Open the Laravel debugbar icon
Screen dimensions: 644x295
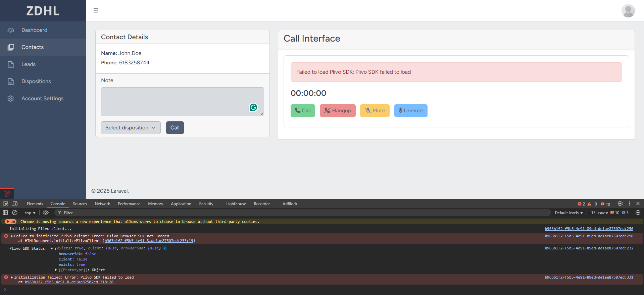pos(7,193)
